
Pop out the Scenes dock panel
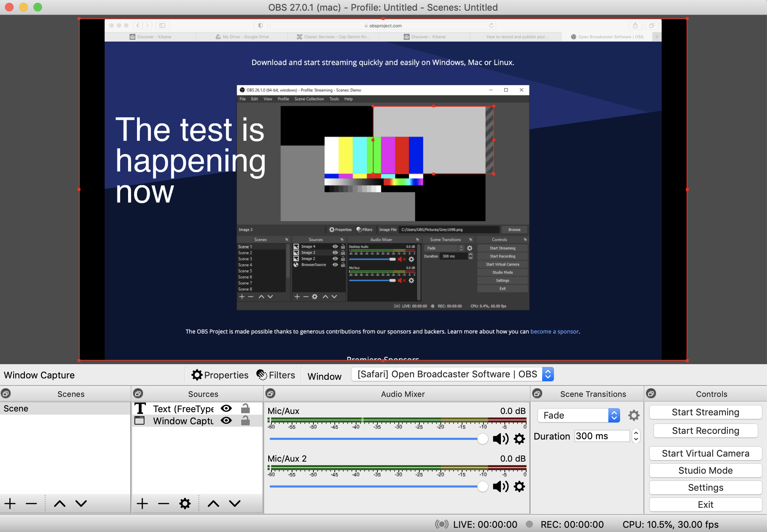pyautogui.click(x=6, y=394)
